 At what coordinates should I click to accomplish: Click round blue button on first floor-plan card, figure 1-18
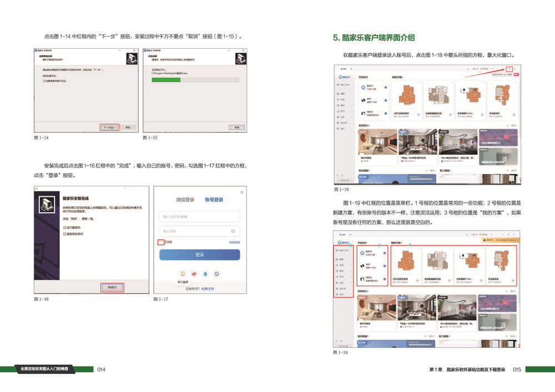pos(418,115)
